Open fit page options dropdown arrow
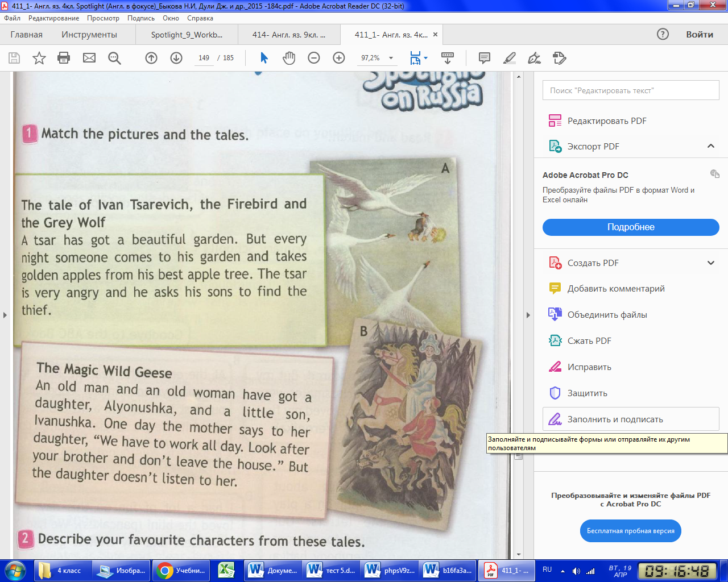This screenshot has width=728, height=582. pos(425,58)
